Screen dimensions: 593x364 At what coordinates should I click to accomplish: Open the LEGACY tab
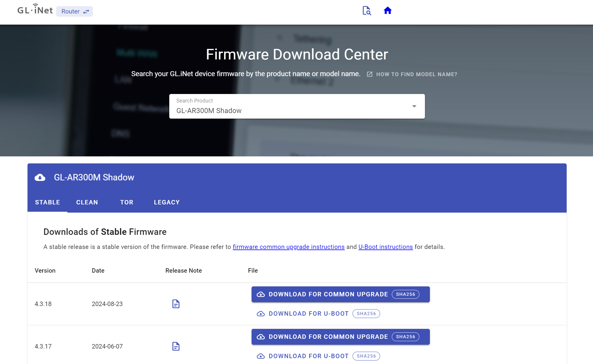coord(167,202)
